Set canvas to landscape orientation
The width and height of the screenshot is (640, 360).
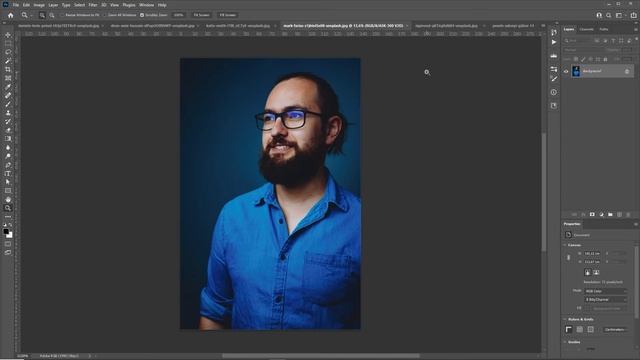click(x=596, y=272)
